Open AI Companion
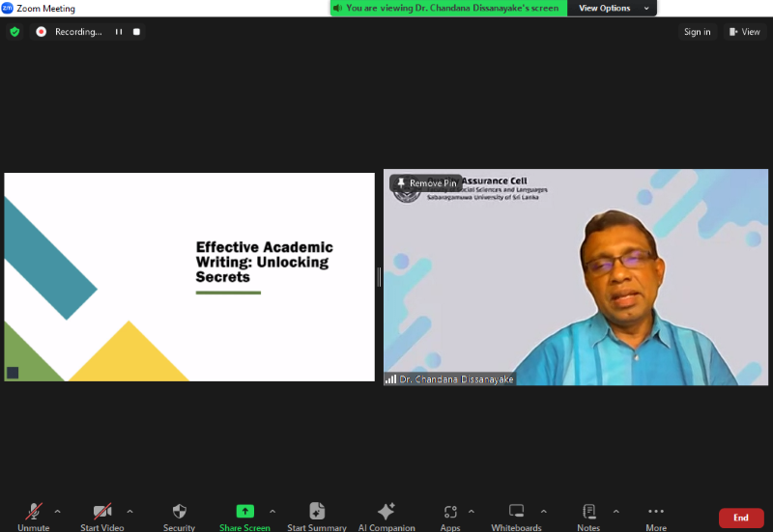Viewport: 773px width, 532px height. click(x=386, y=513)
